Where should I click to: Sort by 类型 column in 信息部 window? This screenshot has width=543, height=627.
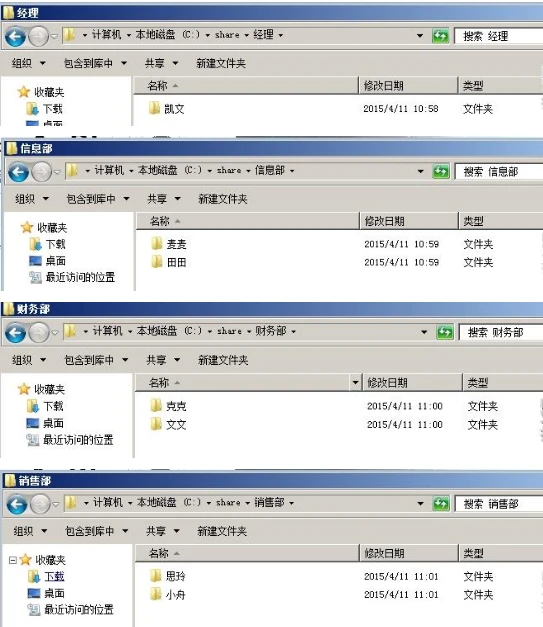click(501, 221)
